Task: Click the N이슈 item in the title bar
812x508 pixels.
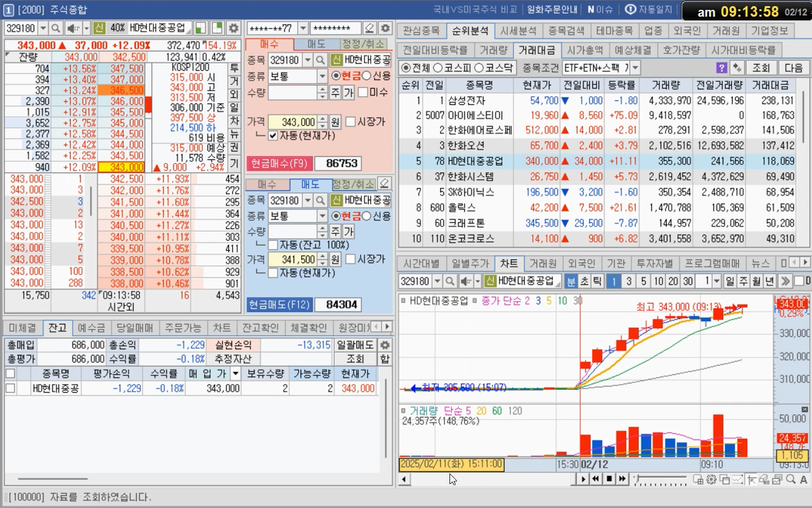Action: pyautogui.click(x=600, y=9)
